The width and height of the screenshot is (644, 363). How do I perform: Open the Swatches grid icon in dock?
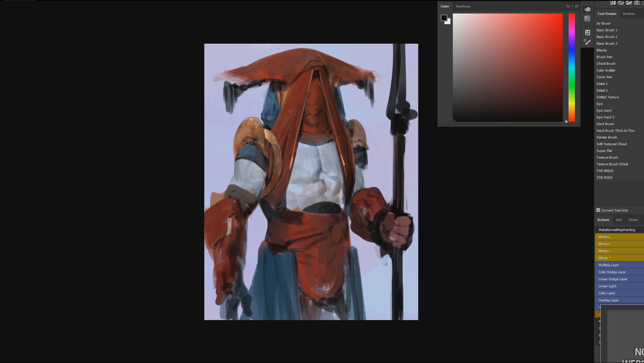click(587, 18)
